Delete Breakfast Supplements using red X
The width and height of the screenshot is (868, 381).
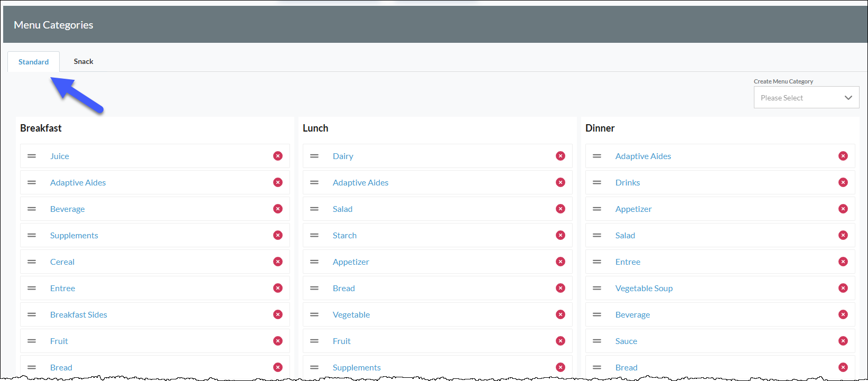click(278, 235)
